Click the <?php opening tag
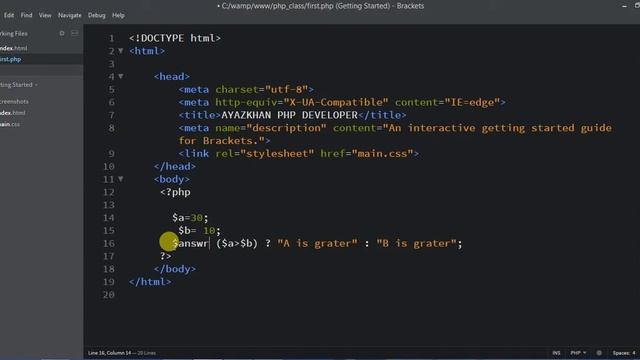Screen dimensions: 640x360 175,192
